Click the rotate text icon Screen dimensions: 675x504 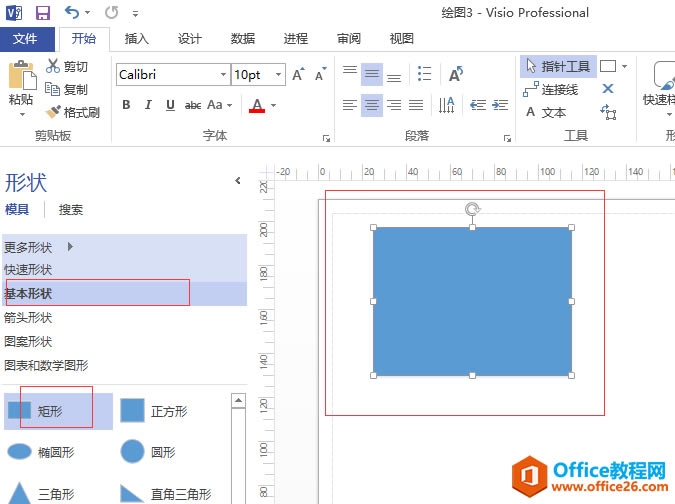coord(456,74)
